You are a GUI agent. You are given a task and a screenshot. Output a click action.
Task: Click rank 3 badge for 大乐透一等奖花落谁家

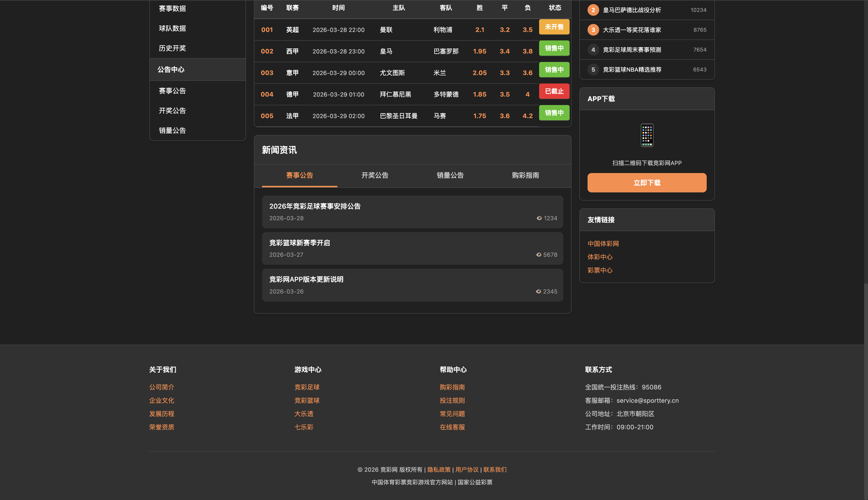[593, 30]
